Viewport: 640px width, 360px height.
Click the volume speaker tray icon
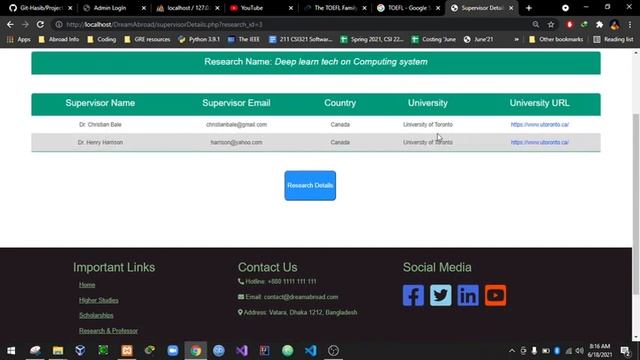click(x=580, y=351)
